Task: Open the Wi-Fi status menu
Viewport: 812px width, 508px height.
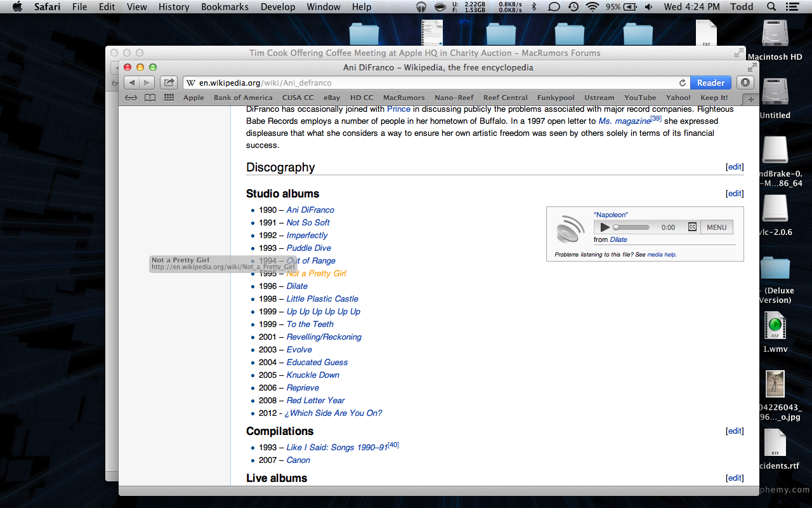Action: click(593, 7)
